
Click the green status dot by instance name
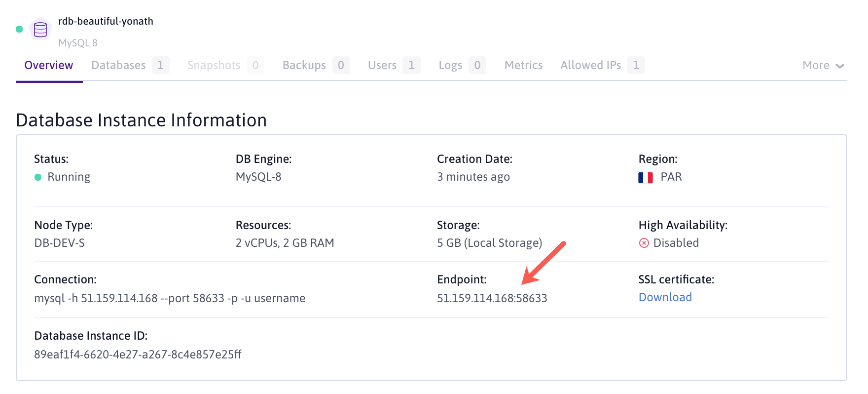(19, 29)
